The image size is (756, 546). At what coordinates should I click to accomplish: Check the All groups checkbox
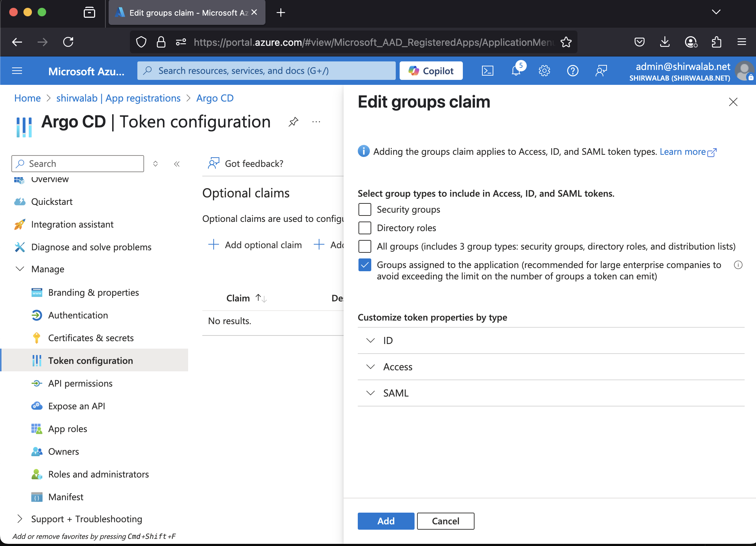[365, 246]
